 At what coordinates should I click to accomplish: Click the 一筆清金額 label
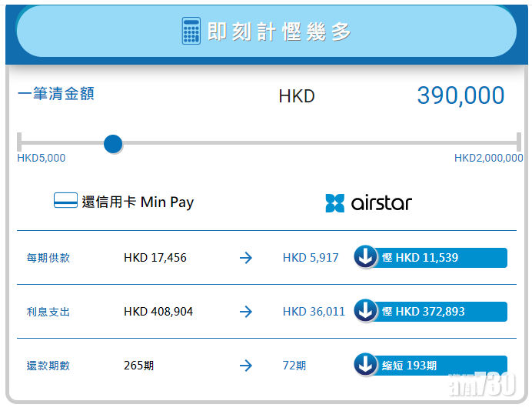[x=56, y=94]
